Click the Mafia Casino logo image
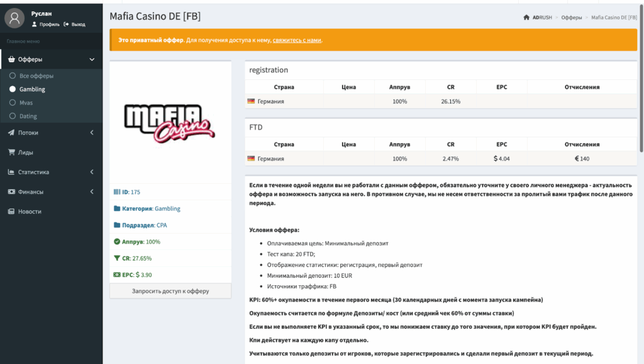 (170, 123)
